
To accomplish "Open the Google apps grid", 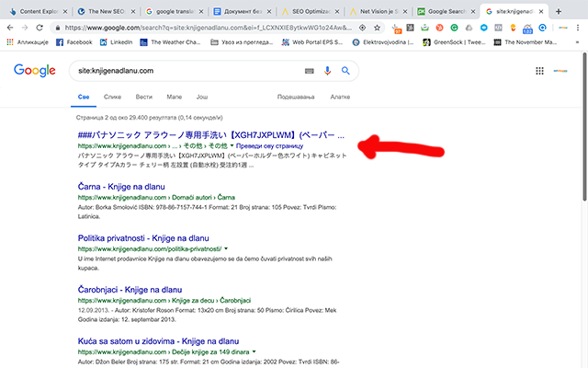I will pyautogui.click(x=538, y=72).
